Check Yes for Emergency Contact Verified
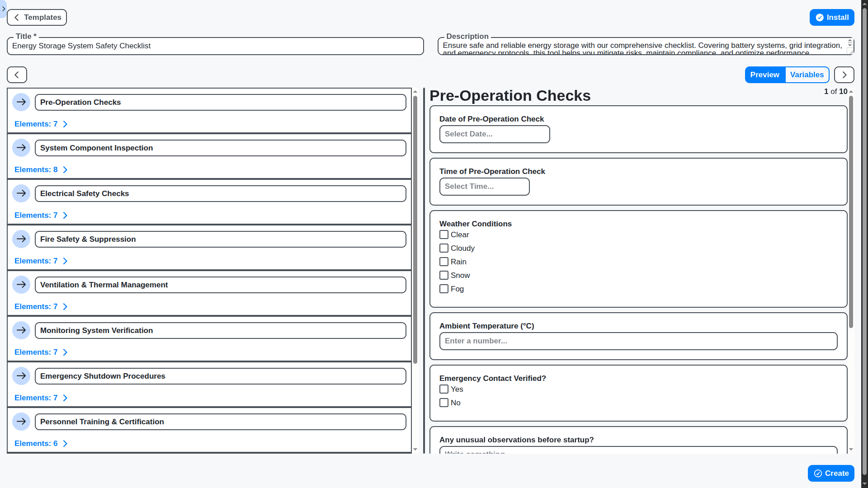The width and height of the screenshot is (868, 488). (x=444, y=389)
